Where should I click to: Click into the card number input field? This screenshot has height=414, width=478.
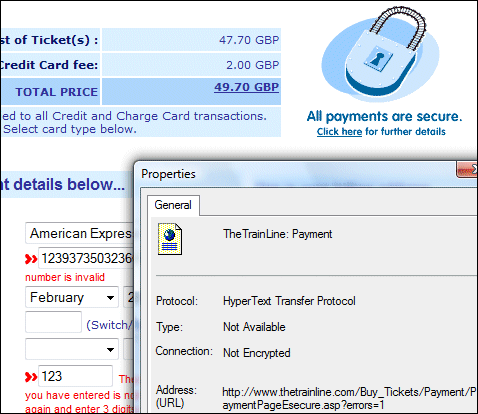tap(86, 258)
